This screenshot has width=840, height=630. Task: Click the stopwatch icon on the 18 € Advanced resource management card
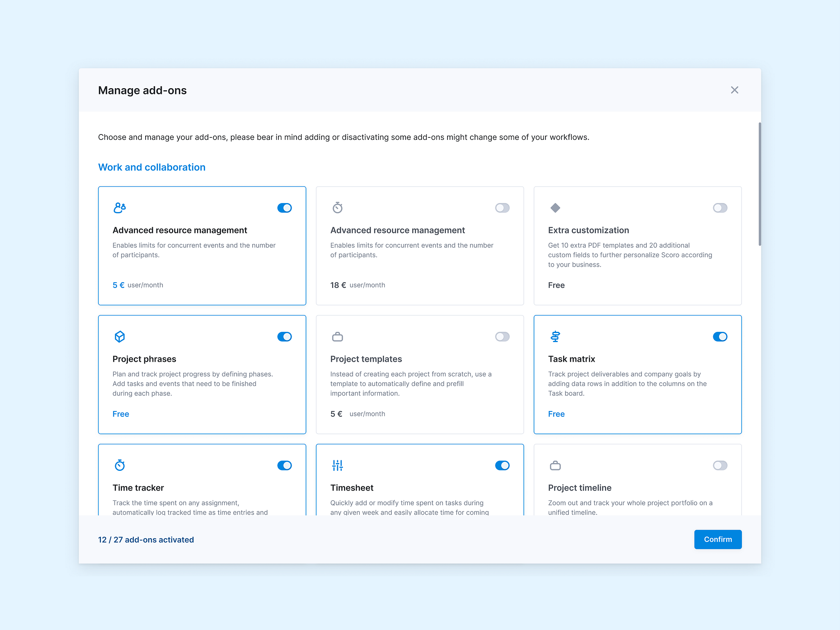[338, 208]
